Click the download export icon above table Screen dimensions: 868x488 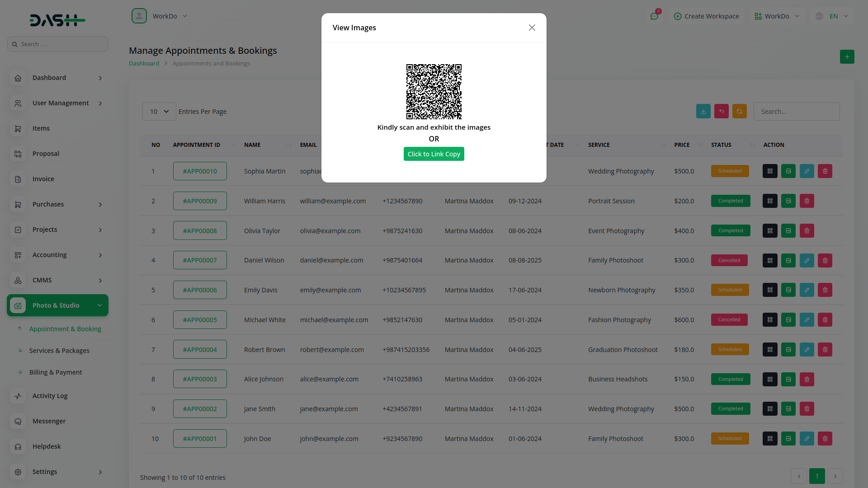point(703,111)
